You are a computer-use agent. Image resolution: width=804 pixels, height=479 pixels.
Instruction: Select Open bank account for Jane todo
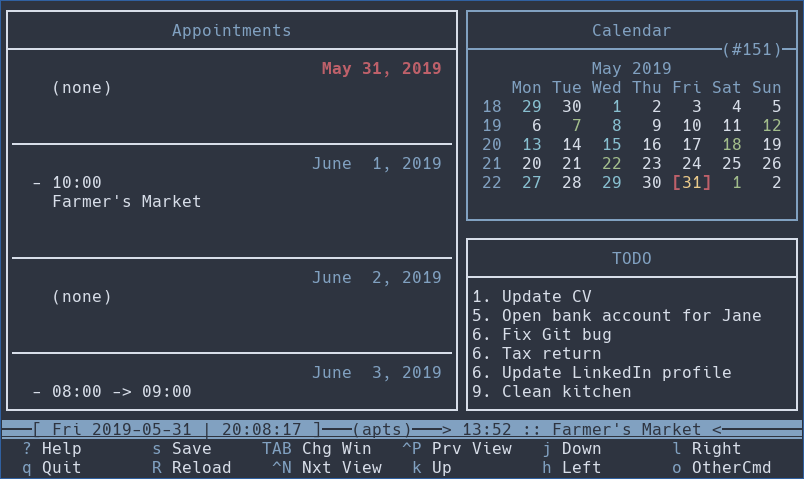[631, 315]
